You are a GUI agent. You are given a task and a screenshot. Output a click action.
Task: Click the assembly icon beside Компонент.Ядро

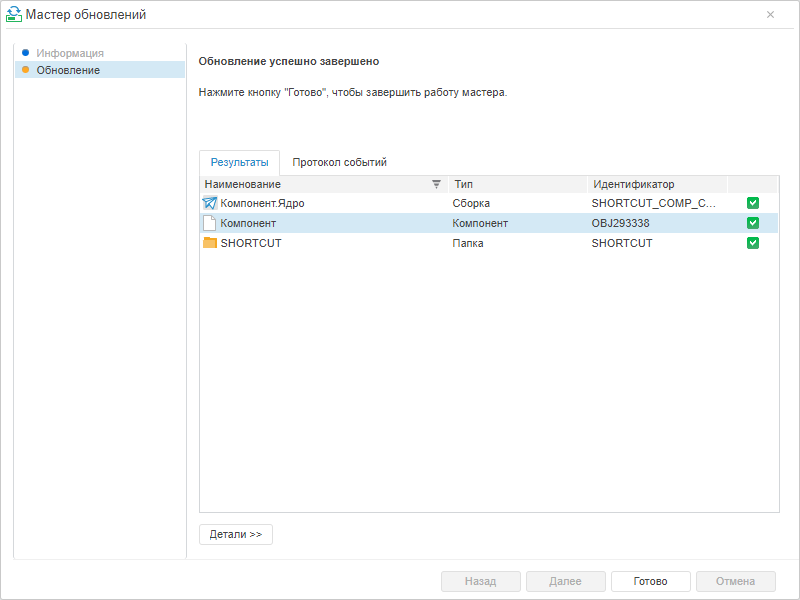pos(209,203)
